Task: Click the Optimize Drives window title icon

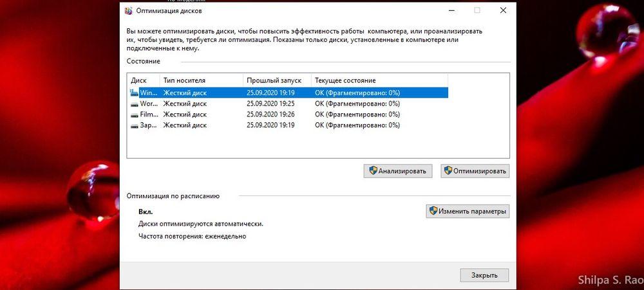Action: (x=129, y=11)
